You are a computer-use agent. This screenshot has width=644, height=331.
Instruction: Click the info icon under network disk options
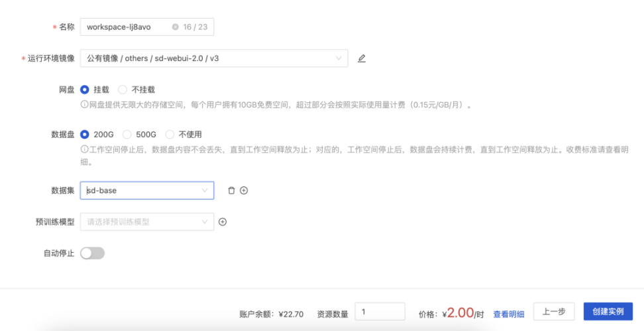tap(84, 105)
